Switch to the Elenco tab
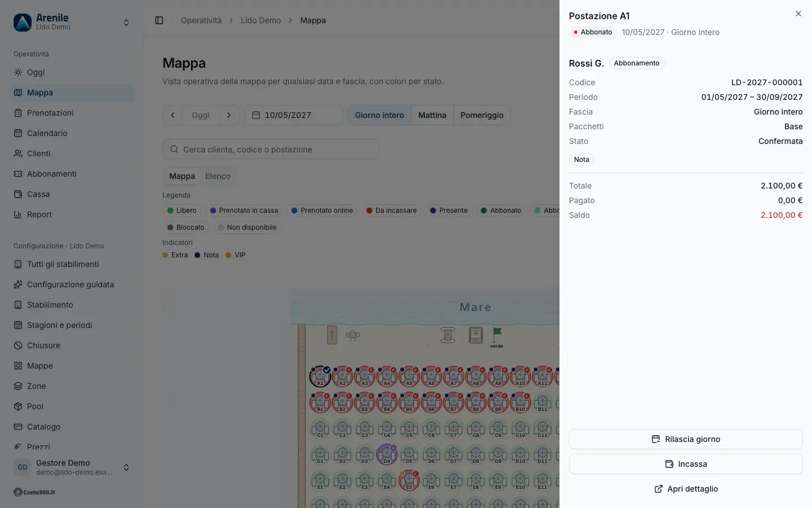 (x=218, y=176)
